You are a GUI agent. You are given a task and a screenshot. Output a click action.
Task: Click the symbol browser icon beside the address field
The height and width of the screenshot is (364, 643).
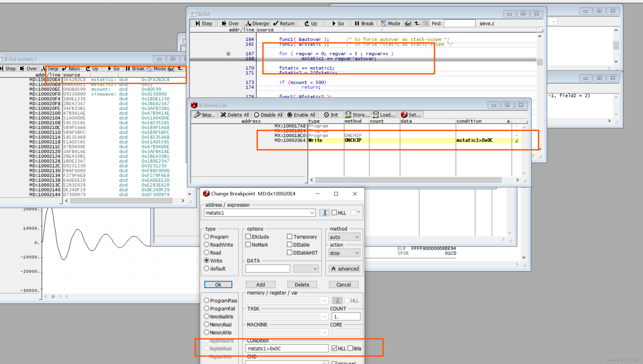tap(324, 213)
